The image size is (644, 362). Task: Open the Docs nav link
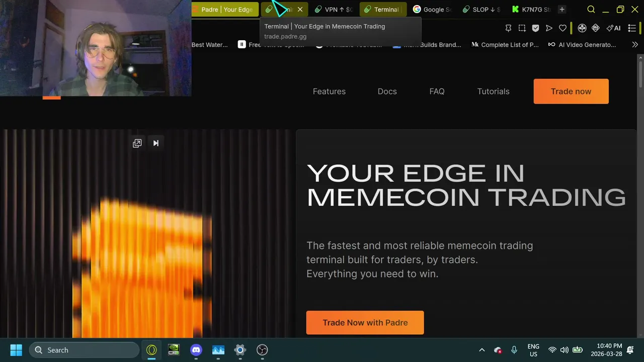(387, 92)
